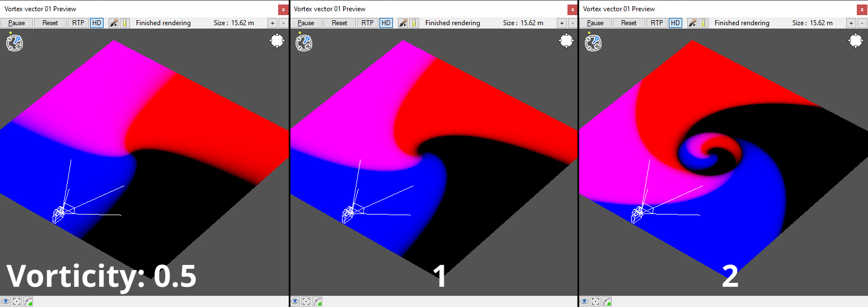Pause rendering in the middle preview window

(x=306, y=23)
